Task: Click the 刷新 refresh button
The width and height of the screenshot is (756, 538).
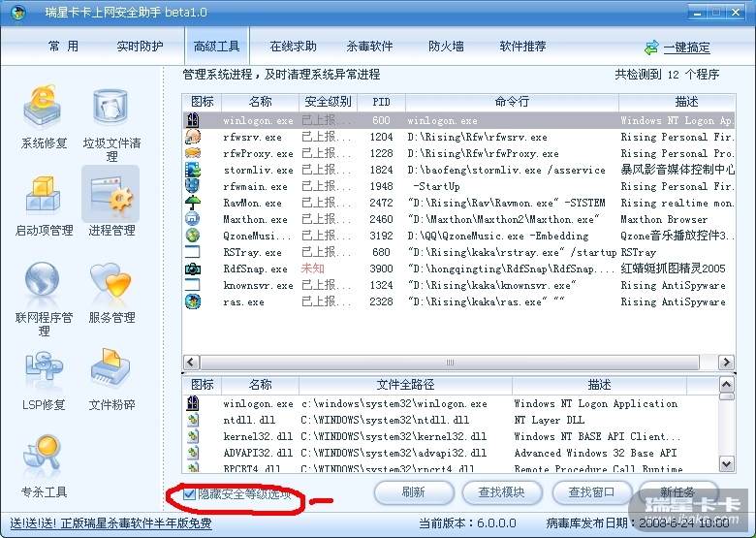Action: tap(414, 492)
